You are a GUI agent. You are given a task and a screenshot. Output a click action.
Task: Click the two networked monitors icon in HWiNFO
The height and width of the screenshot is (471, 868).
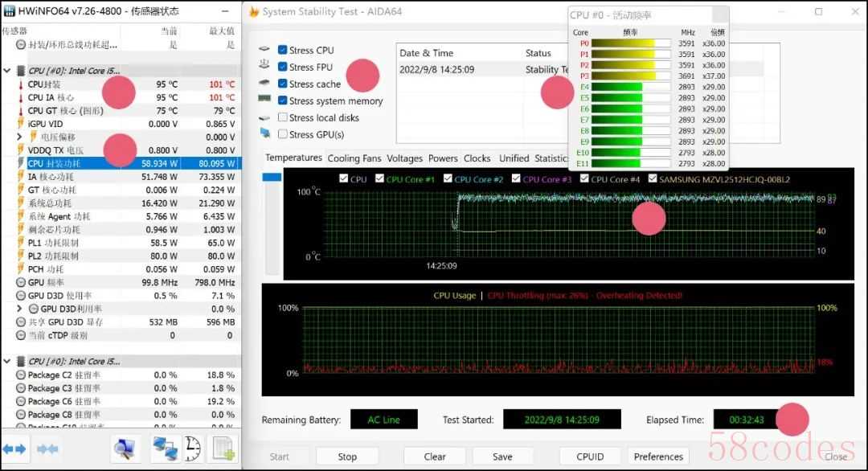point(165,448)
